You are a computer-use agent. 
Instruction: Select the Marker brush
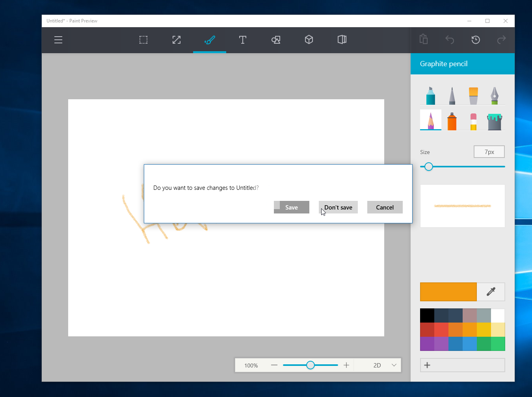(x=430, y=96)
